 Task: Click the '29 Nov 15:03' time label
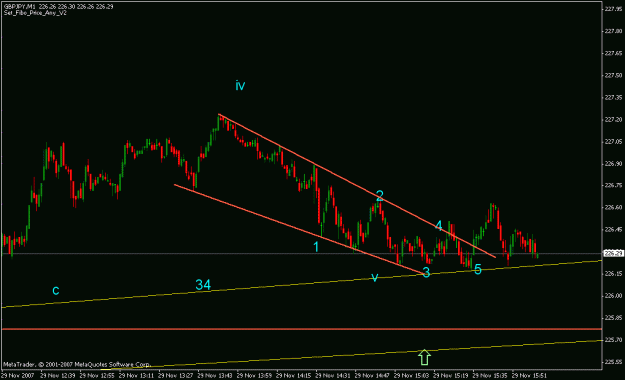click(412, 375)
